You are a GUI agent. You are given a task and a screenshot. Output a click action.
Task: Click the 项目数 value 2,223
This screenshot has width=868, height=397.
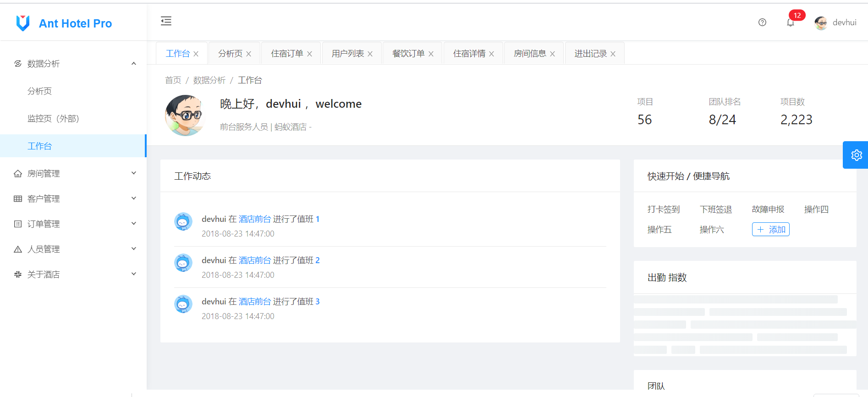coord(797,120)
